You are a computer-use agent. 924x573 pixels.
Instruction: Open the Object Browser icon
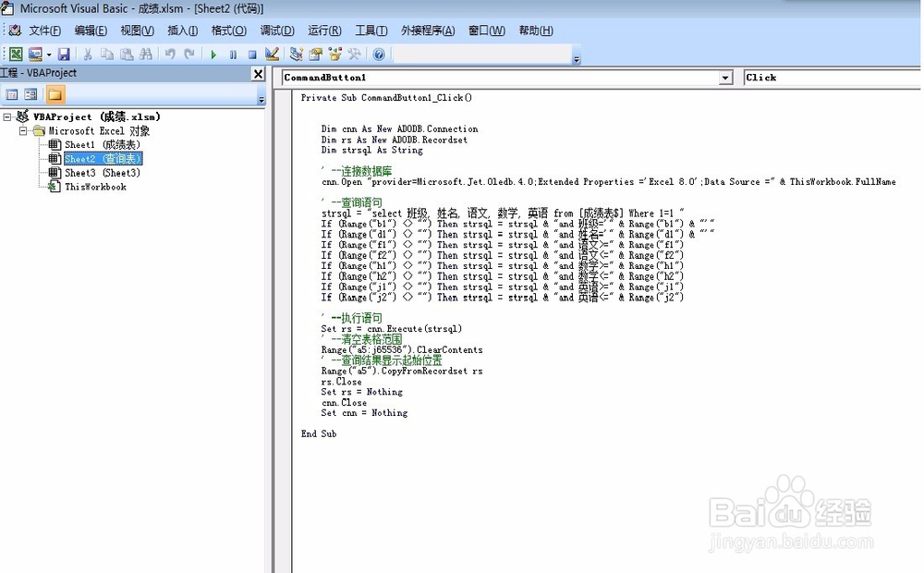point(335,55)
